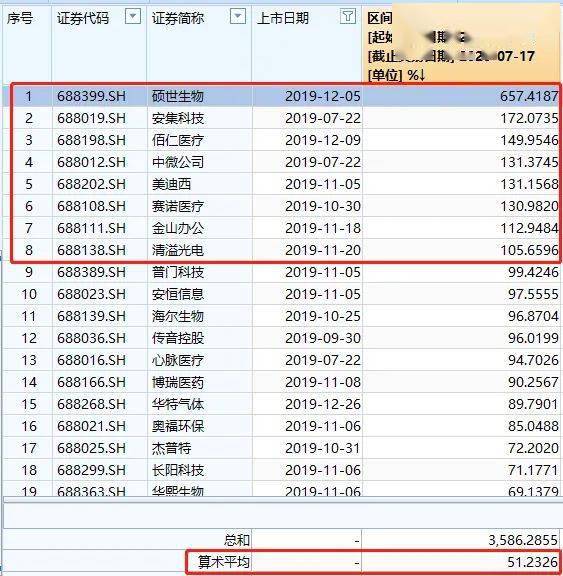This screenshot has height=576, width=563.
Task: Select cell 688019.SH
Action: coord(91,118)
